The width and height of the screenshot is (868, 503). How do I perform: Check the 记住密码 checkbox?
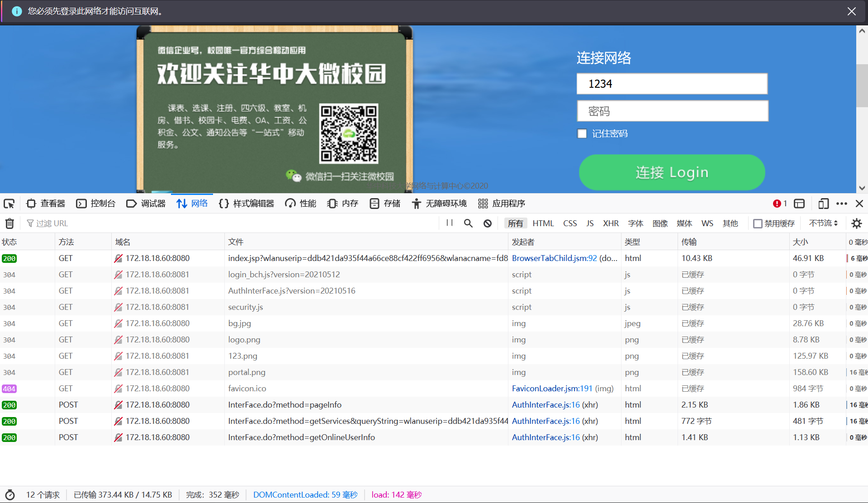coord(582,133)
